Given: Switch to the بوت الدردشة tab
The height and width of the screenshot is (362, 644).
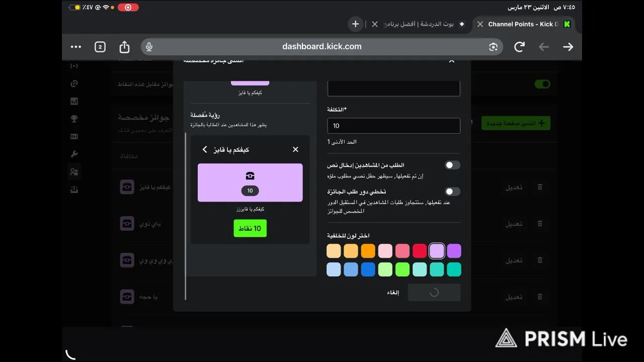Looking at the screenshot, I should click(x=419, y=24).
